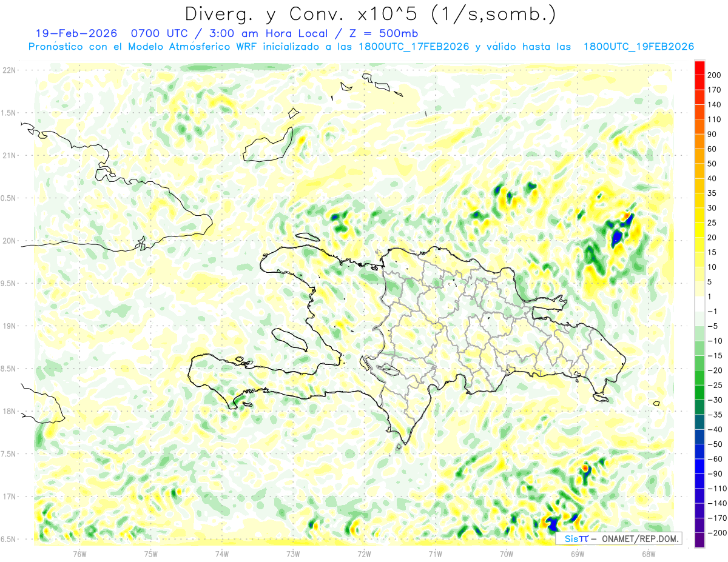Click the longitude label "72W"

point(364,553)
